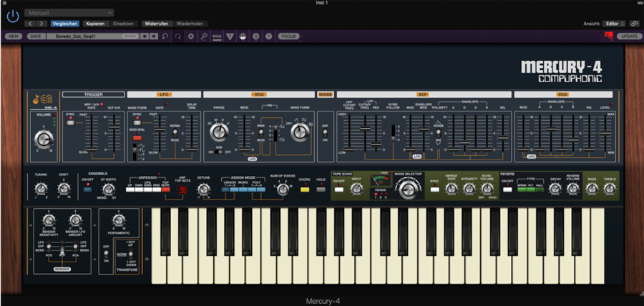The width and height of the screenshot is (644, 306).
Task: Click the master VOLUME knob
Action: click(44, 139)
